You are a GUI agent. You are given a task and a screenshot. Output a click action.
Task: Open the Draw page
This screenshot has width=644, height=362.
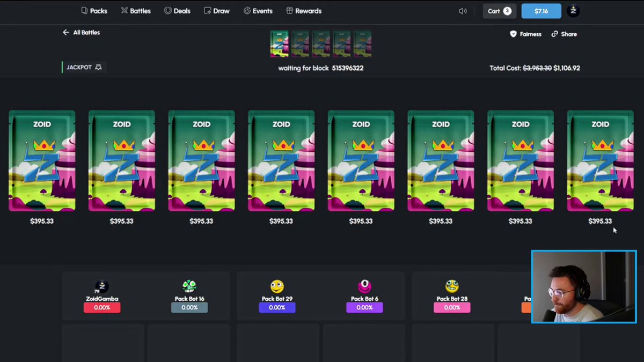point(217,11)
